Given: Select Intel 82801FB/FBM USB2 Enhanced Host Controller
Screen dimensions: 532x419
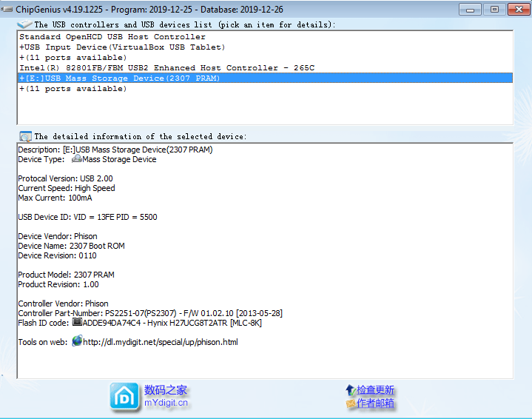Looking at the screenshot, I should tap(265, 67).
